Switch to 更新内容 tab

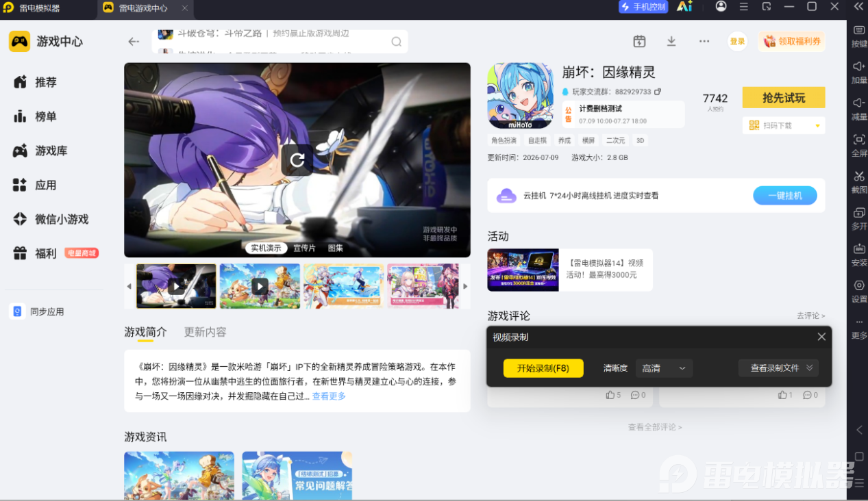coord(205,332)
